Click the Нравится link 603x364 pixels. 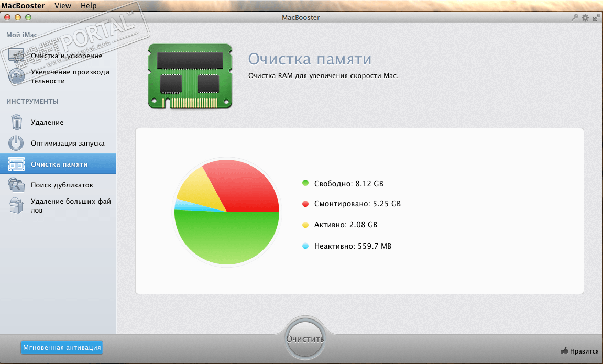[584, 351]
